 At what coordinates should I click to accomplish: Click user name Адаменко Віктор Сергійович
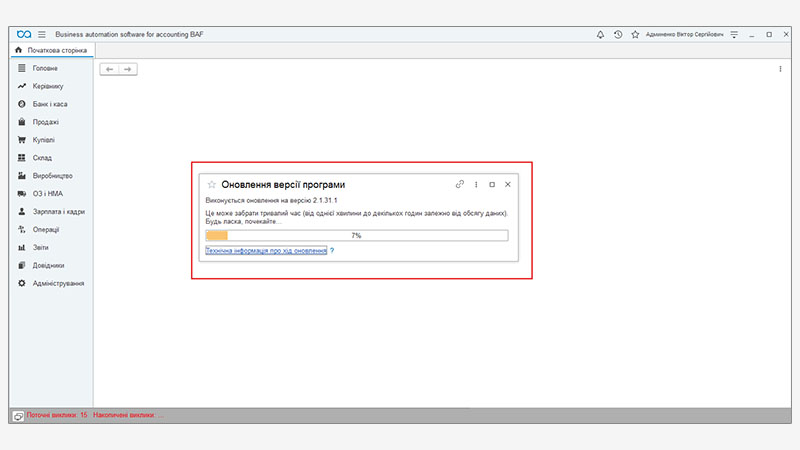pyautogui.click(x=684, y=34)
